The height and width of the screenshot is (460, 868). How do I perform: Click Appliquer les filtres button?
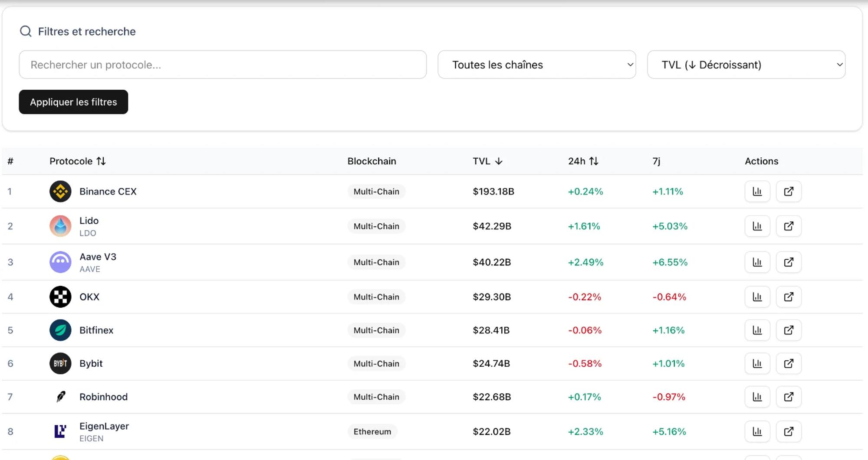(x=73, y=102)
